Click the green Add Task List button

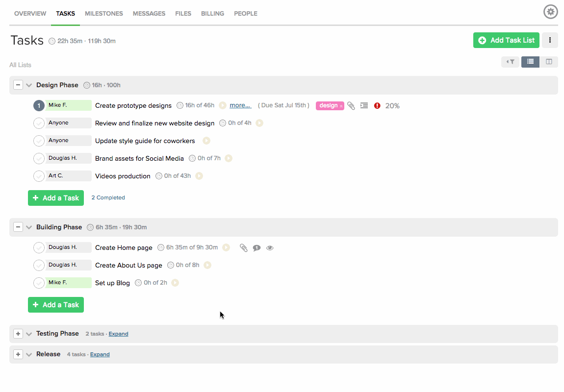click(506, 40)
